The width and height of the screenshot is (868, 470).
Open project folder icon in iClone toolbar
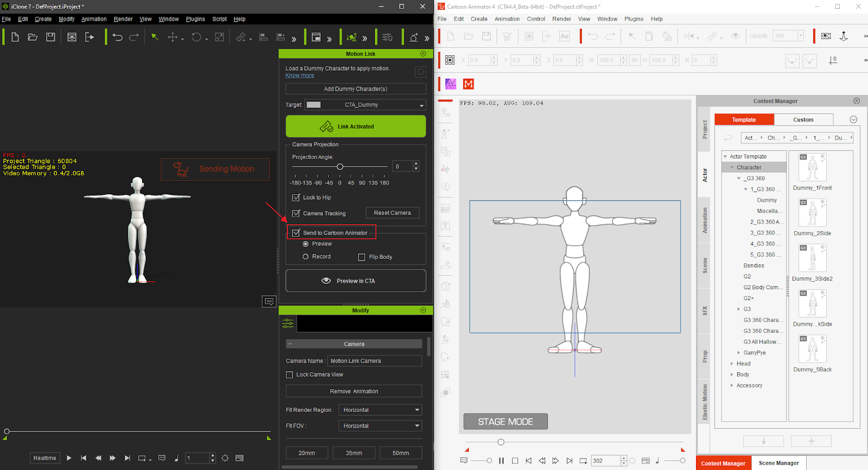coord(33,37)
